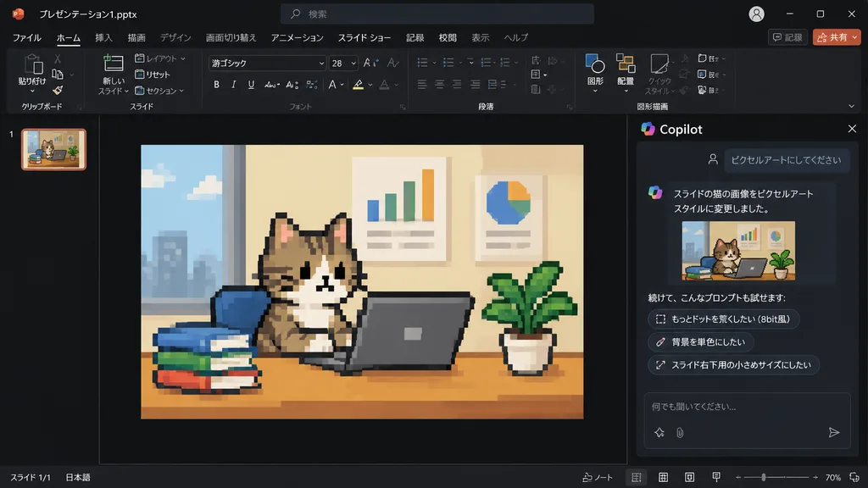
Task: Send the Copilot message with arrow icon
Action: pos(834,433)
